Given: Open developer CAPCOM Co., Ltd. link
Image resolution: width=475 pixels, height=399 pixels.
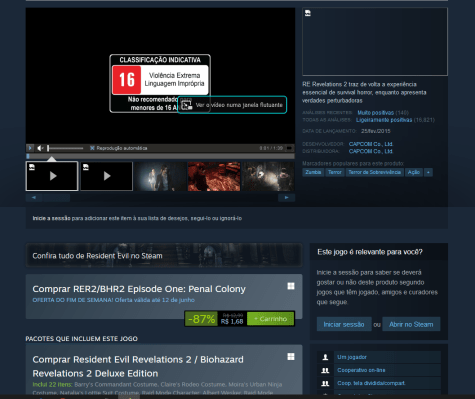Looking at the screenshot, I should point(371,144).
